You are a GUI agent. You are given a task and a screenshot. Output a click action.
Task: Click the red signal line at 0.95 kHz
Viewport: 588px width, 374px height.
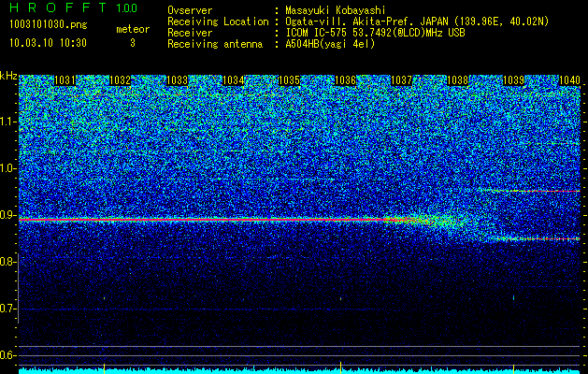(x=531, y=191)
